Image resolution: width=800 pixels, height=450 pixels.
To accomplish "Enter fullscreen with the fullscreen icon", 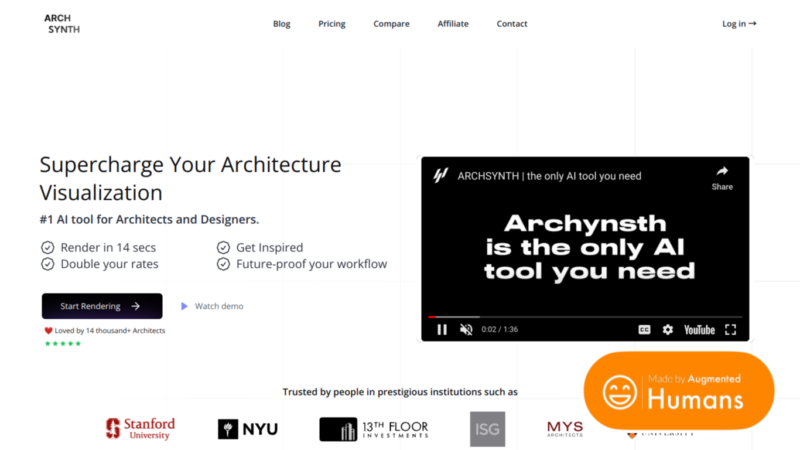I will [731, 330].
